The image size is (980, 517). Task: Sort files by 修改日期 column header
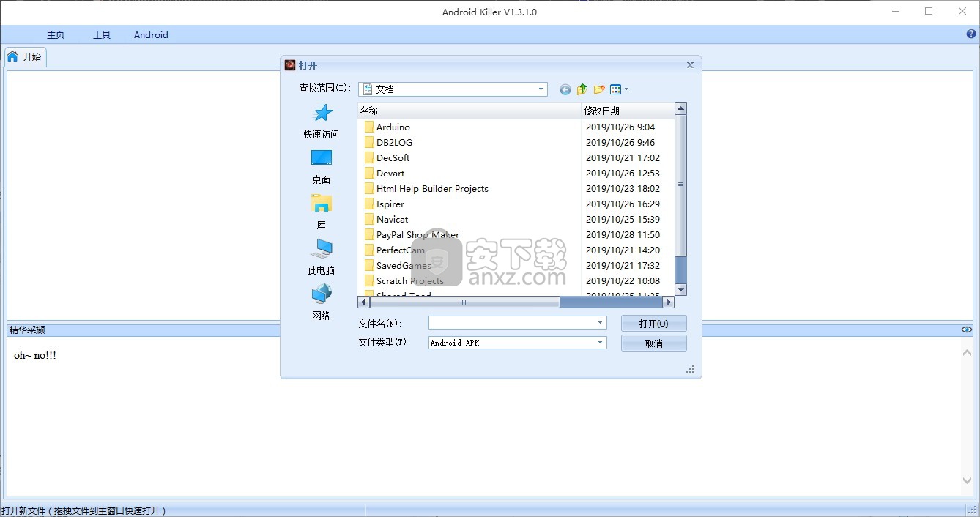coord(628,111)
